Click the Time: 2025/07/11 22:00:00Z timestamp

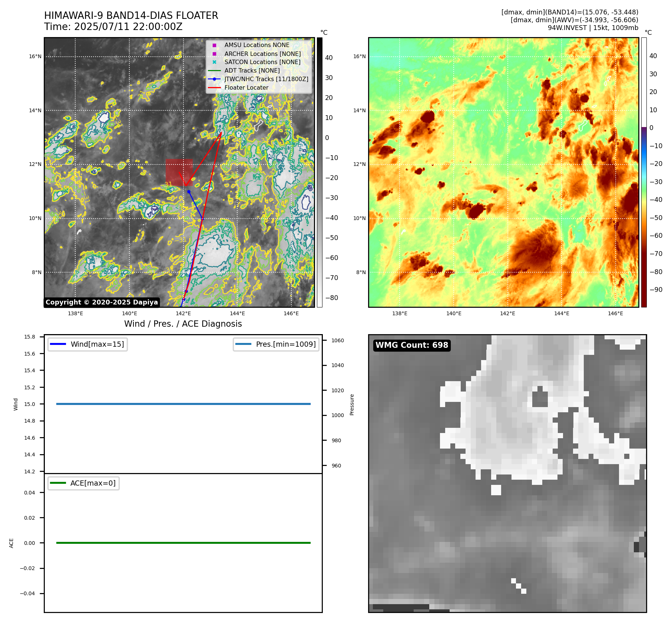[113, 27]
